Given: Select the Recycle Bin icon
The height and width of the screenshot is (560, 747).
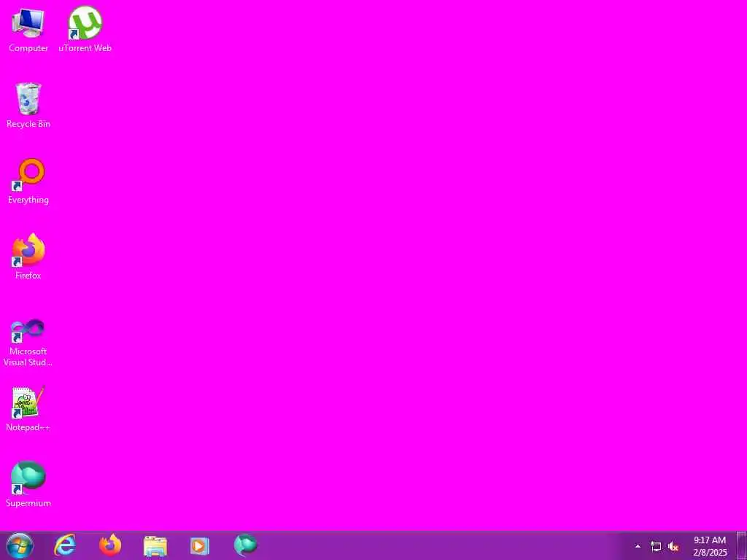Looking at the screenshot, I should point(28,105).
